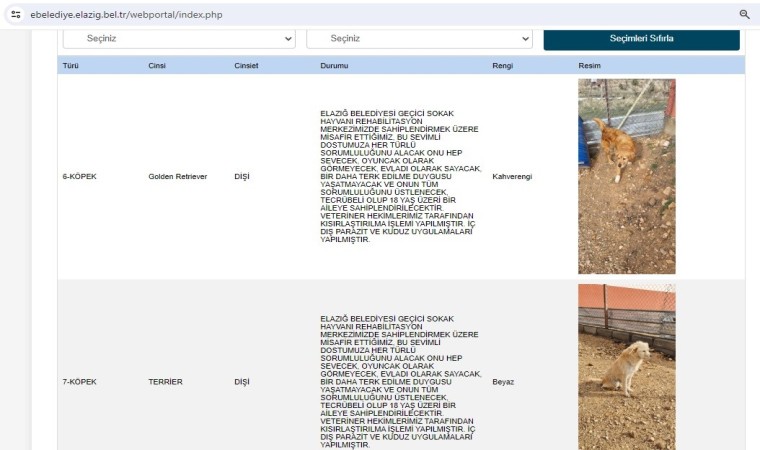Open the left Seçiniz dropdown

[179, 38]
